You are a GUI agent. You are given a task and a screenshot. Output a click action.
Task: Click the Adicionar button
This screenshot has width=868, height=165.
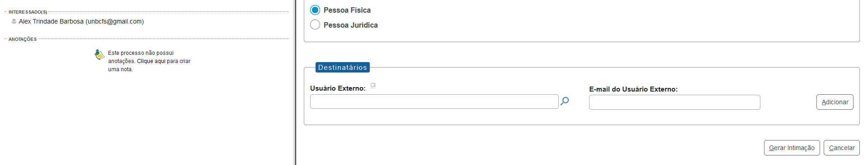pos(835,102)
